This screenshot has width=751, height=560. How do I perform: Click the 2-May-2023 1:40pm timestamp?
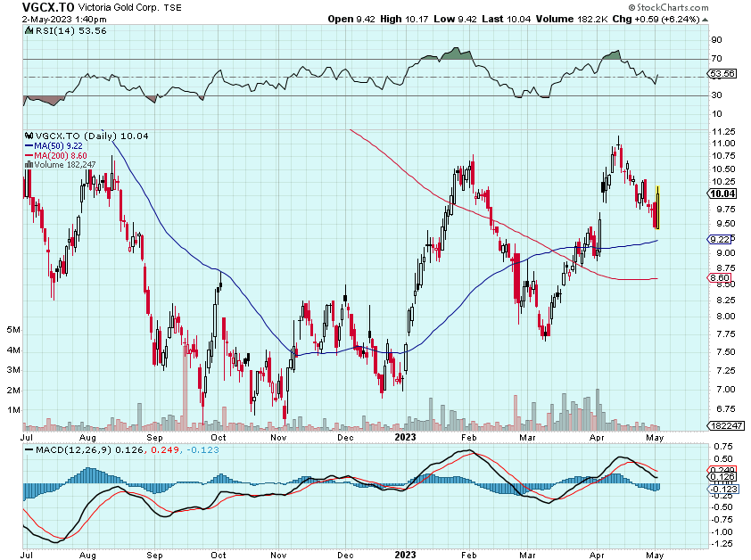[64, 20]
